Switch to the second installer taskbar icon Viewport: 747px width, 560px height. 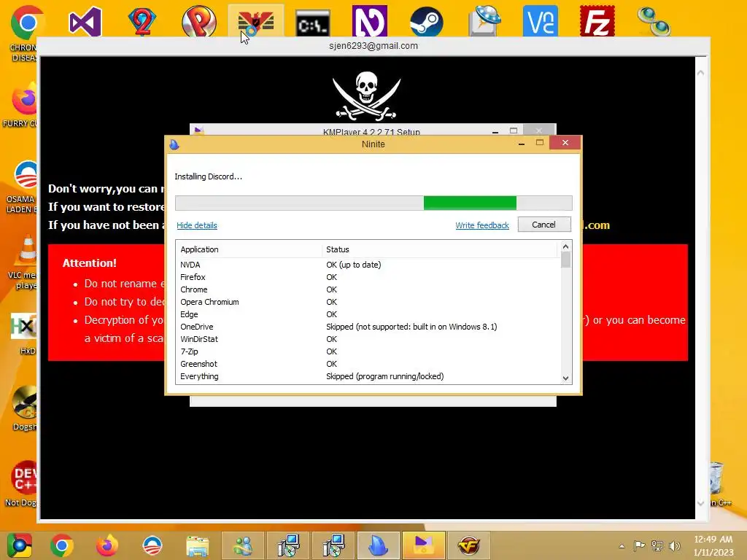tap(333, 545)
